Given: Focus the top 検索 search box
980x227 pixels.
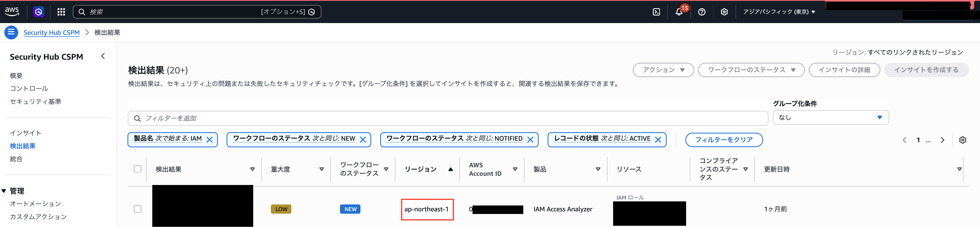Looking at the screenshot, I should click(x=197, y=12).
